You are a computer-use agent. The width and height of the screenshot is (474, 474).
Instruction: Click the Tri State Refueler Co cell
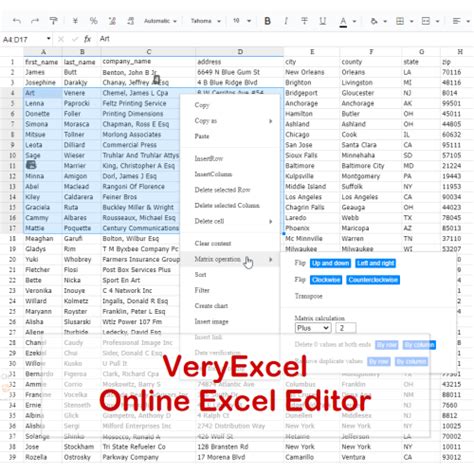tap(148, 447)
